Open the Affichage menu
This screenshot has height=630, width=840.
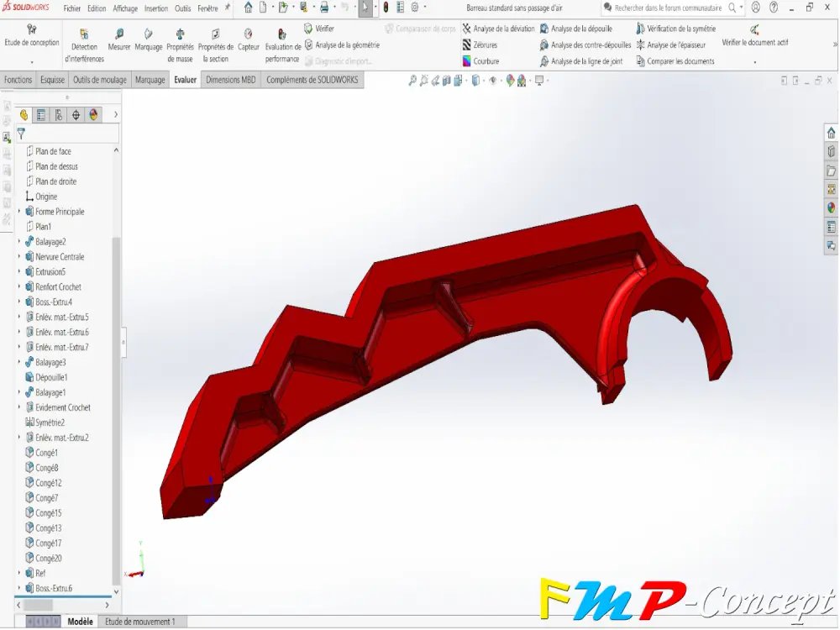pos(125,8)
